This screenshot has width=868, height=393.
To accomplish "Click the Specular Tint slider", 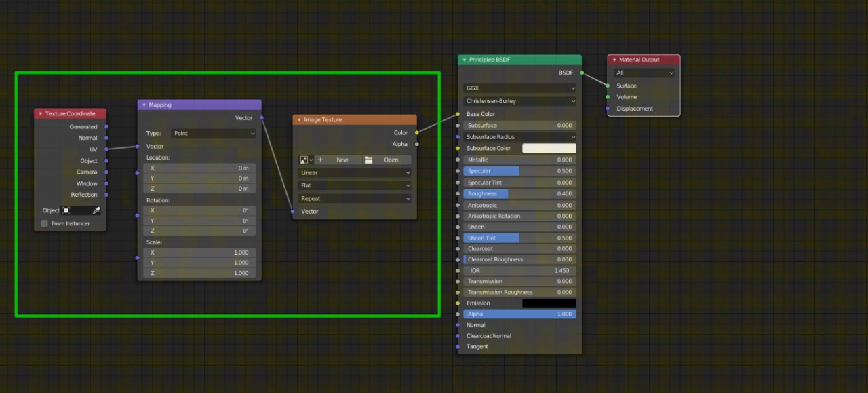I will click(x=520, y=183).
